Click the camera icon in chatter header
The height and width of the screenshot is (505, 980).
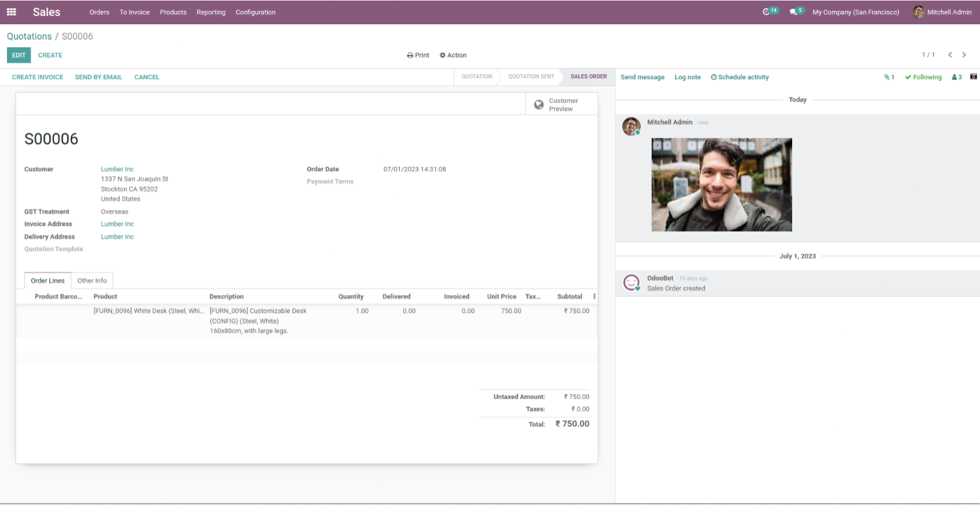974,77
